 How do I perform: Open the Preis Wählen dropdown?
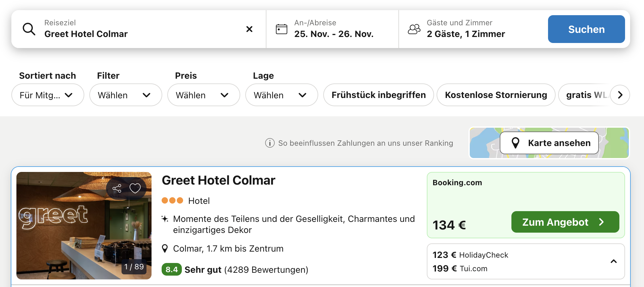(x=204, y=95)
